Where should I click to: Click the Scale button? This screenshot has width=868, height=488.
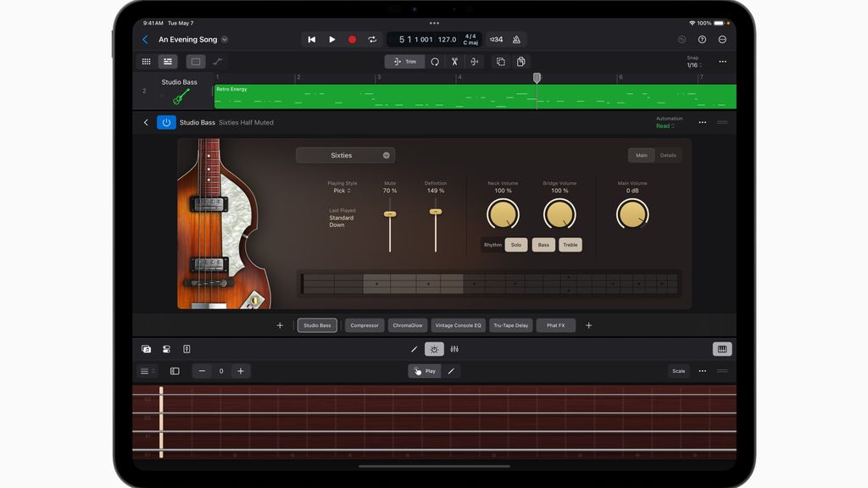pos(678,371)
